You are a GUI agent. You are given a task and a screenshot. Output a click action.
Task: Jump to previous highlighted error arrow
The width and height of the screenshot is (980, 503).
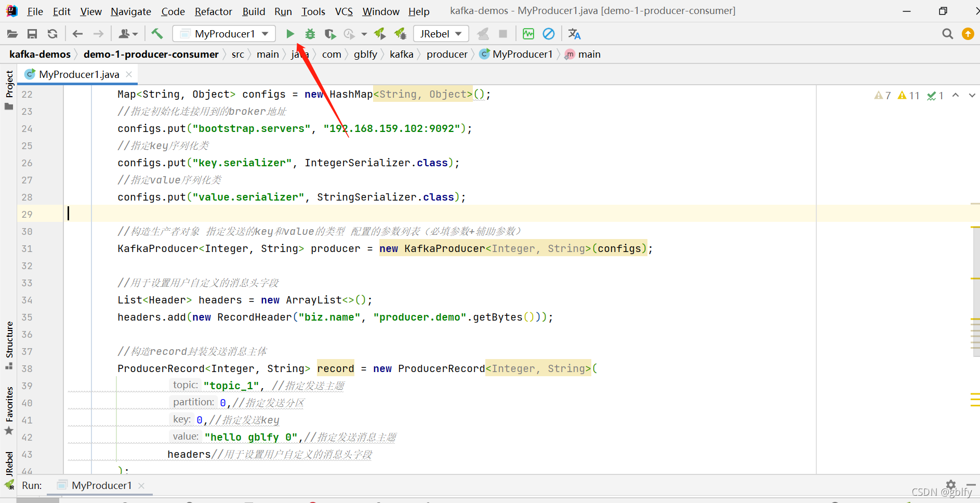pyautogui.click(x=956, y=95)
